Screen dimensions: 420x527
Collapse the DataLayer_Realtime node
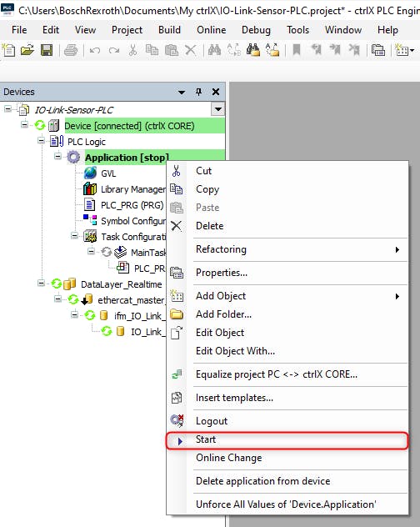pos(41,284)
